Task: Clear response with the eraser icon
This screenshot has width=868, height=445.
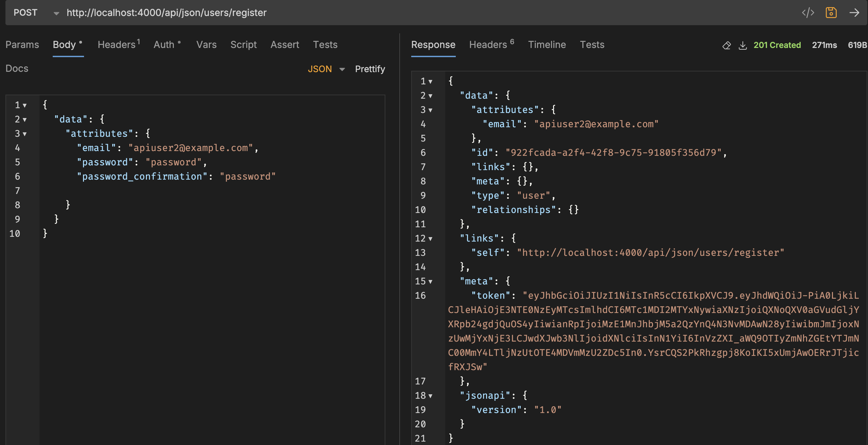Action: [727, 45]
